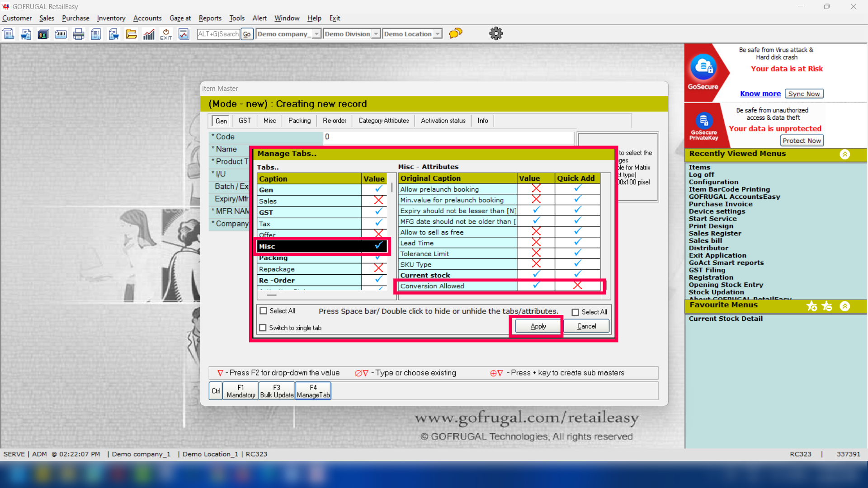
Task: Open the settings gear icon
Action: [496, 33]
